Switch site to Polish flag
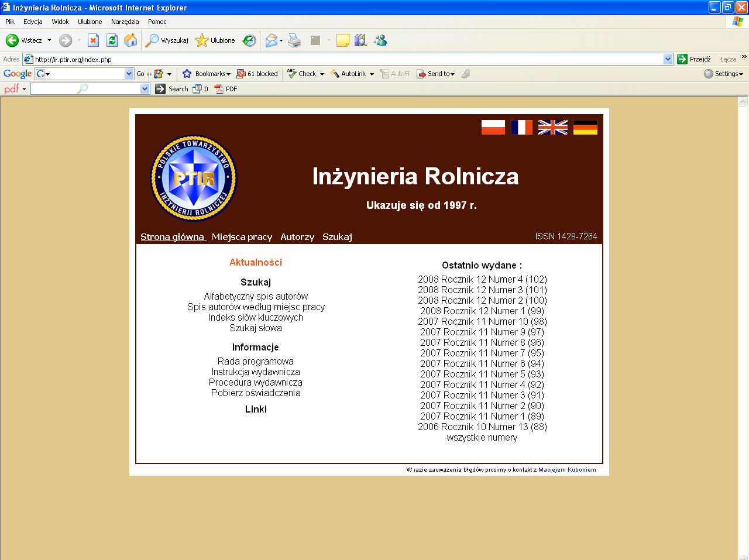Image resolution: width=749 pixels, height=560 pixels. tap(493, 127)
